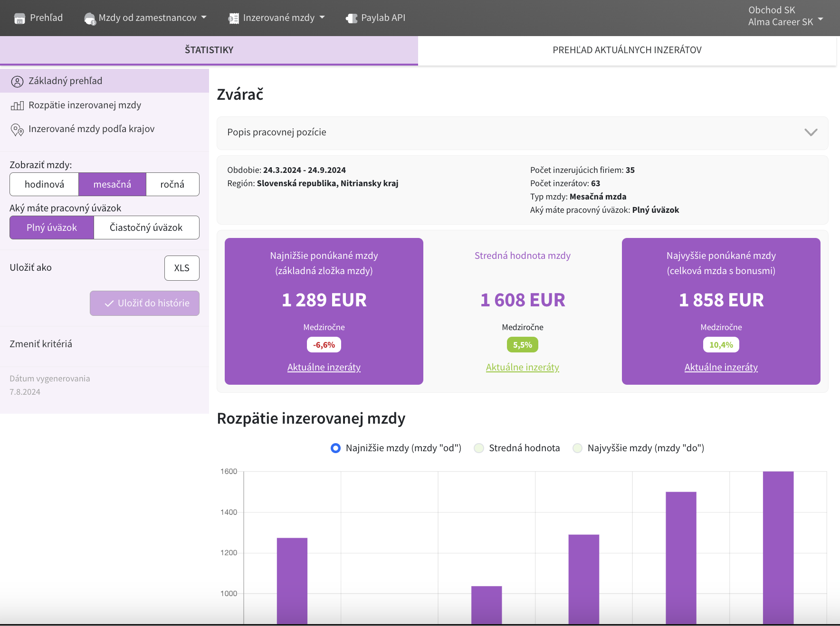
Task: Click the Dátum vygenerovania 7.8.2024 date
Action: click(x=25, y=392)
